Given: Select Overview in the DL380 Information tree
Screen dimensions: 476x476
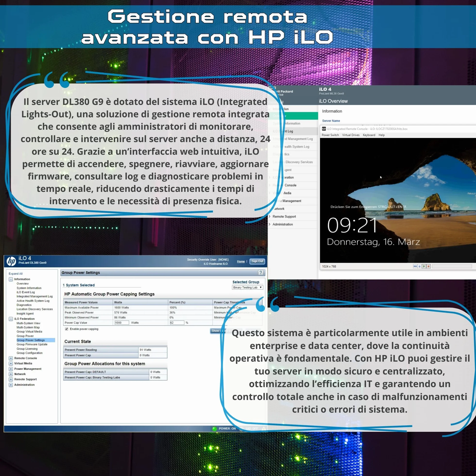Looking at the screenshot, I should [x=22, y=284].
